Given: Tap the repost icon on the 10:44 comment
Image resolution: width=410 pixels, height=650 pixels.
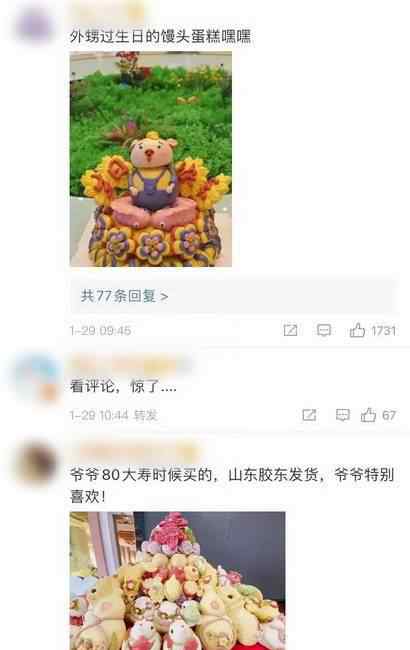Looking at the screenshot, I should coord(309,415).
